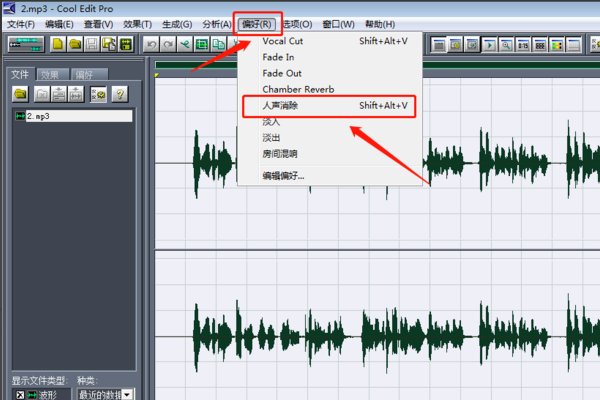Click the open file folder toolbar icon
The image size is (600, 400).
(75, 44)
